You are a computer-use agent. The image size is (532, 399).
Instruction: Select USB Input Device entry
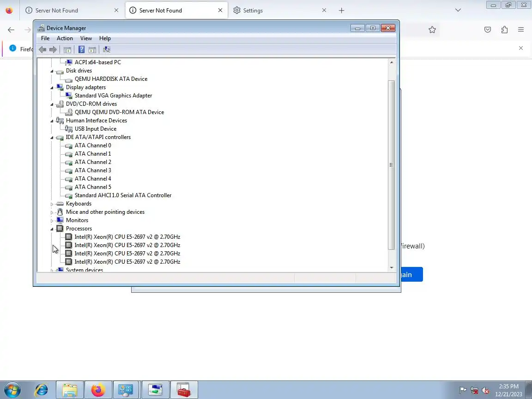point(95,128)
